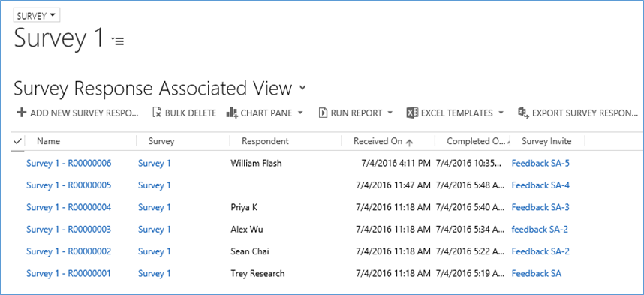
Task: Open the Survey 1 record menu icon
Action: click(x=117, y=41)
